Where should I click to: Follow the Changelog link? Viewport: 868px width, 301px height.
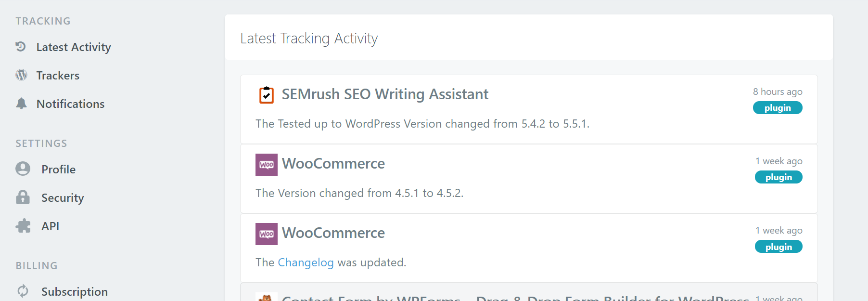tap(306, 262)
